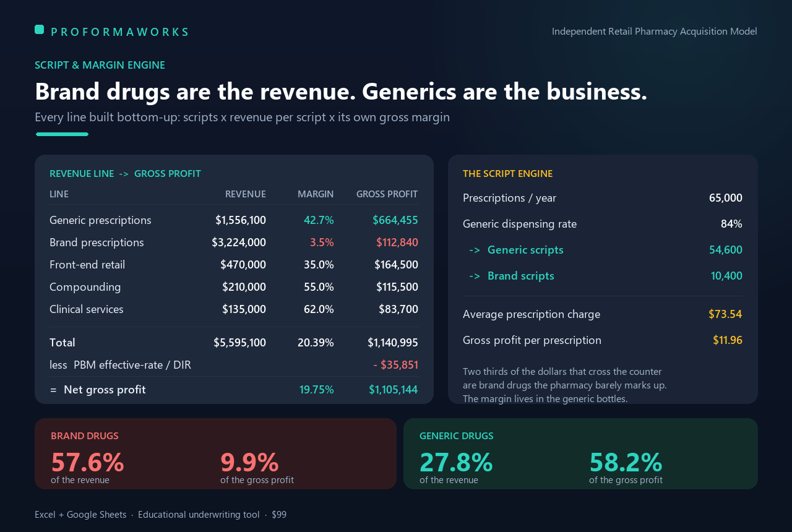Image resolution: width=792 pixels, height=532 pixels.
Task: Click the Clinical services row label
Action: click(87, 309)
